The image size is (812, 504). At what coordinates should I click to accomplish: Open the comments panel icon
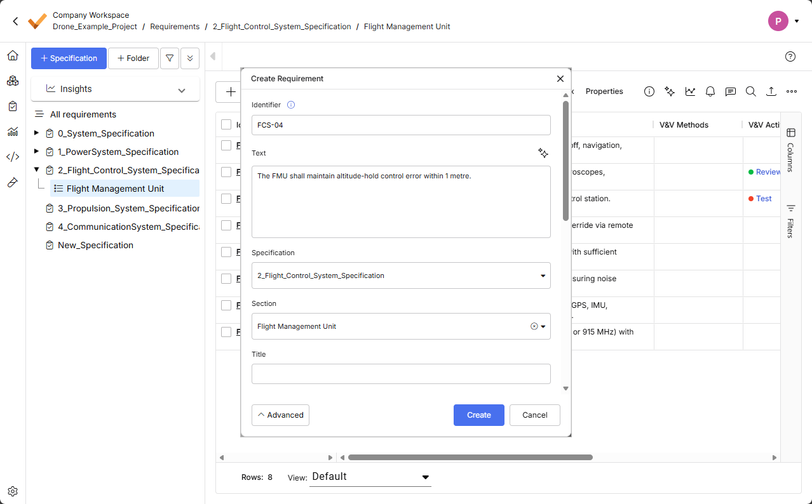click(x=731, y=91)
